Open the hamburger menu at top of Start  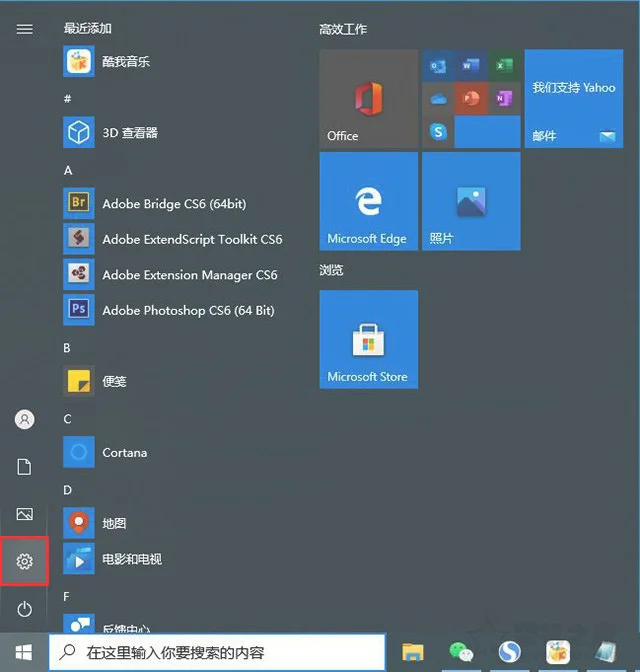pos(24,29)
